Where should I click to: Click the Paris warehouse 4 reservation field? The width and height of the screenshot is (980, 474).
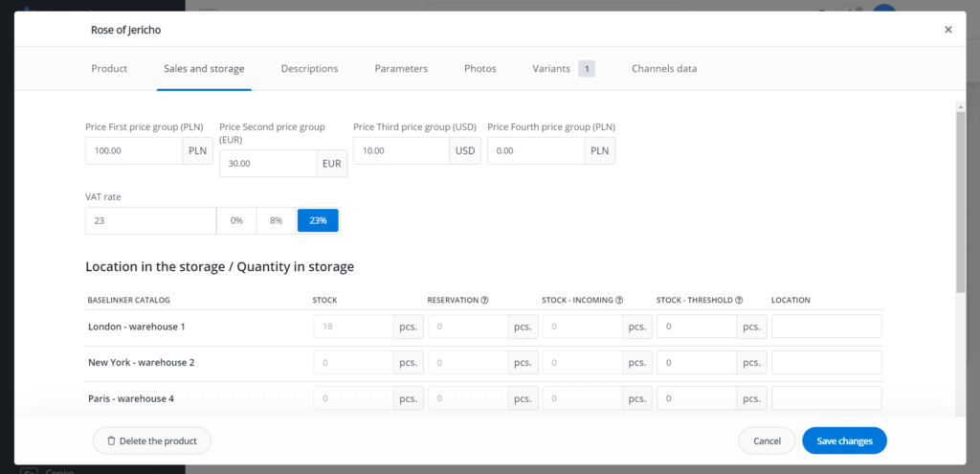468,398
